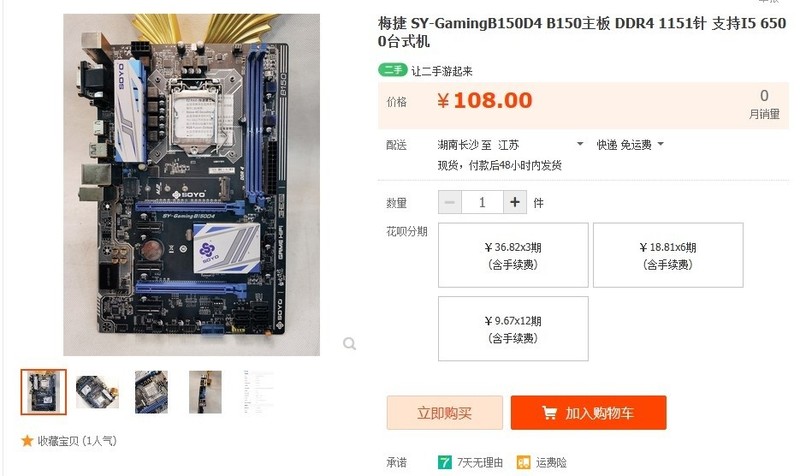Expand the 湖南长沙 至 江苏 delivery dropdown
The width and height of the screenshot is (800, 476).
580,144
